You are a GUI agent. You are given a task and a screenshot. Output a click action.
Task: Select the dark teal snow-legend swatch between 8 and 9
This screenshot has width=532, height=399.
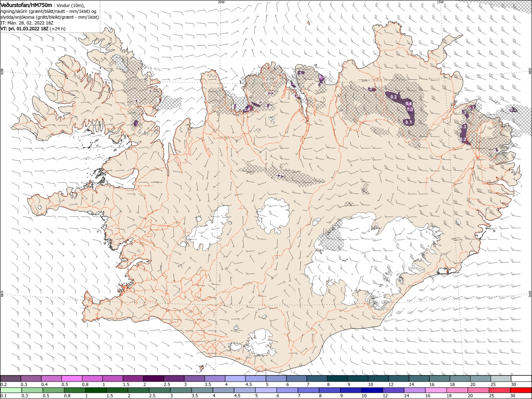(x=337, y=378)
